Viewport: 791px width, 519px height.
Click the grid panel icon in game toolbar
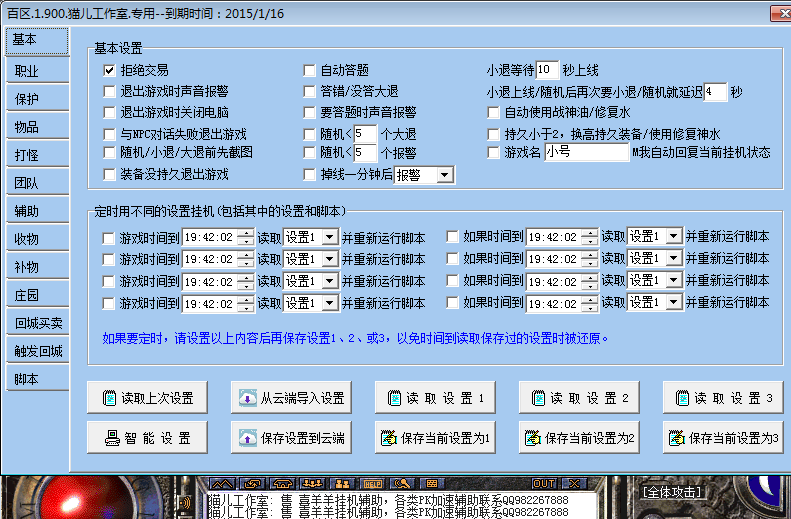pyautogui.click(x=432, y=484)
